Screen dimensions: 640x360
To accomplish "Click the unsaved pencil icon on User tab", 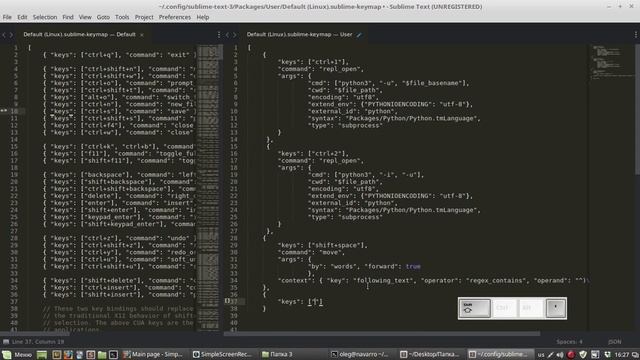I will [359, 35].
